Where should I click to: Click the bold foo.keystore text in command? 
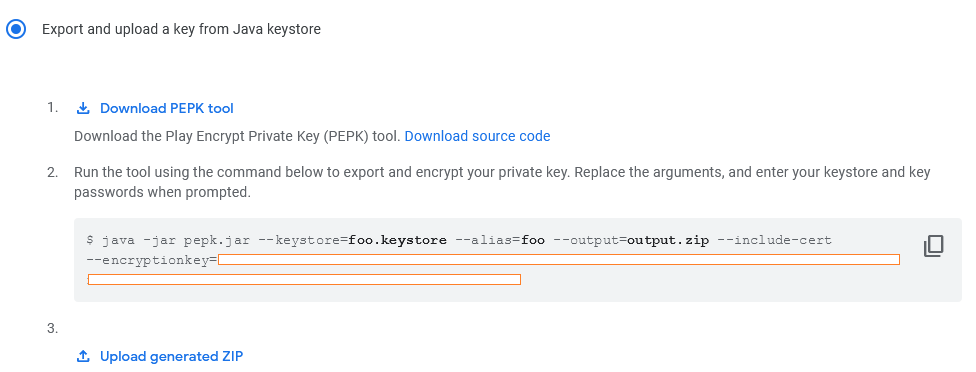397,240
